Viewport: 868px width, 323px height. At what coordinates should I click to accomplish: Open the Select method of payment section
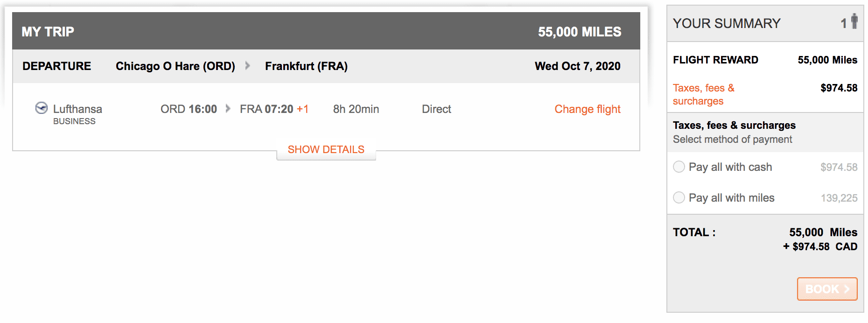click(x=732, y=139)
